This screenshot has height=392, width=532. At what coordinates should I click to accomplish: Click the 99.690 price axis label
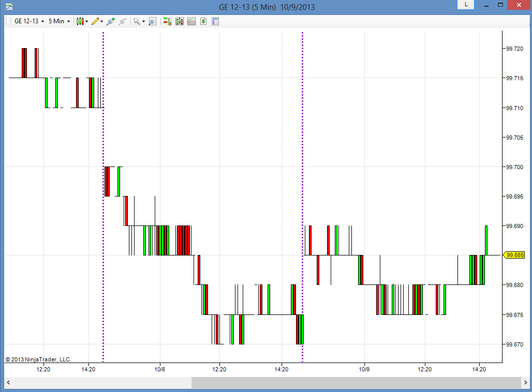point(514,226)
